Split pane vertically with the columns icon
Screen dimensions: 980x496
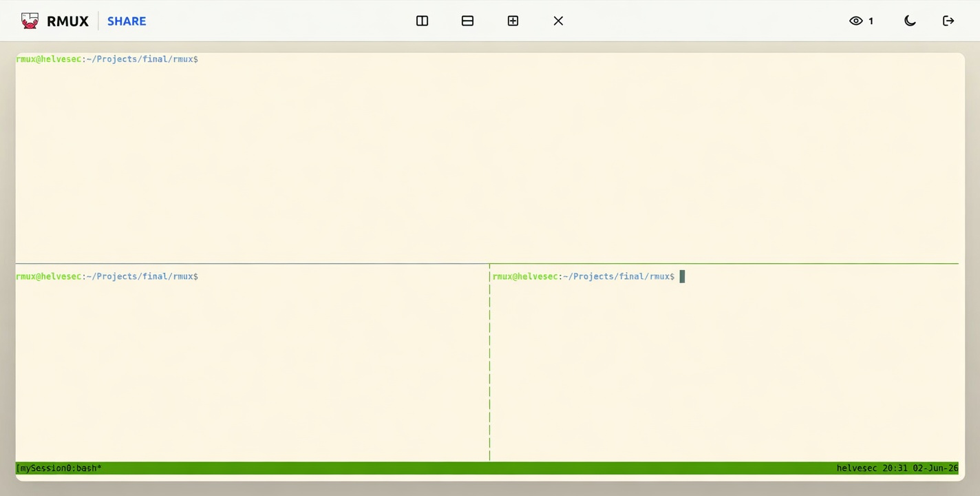tap(423, 21)
